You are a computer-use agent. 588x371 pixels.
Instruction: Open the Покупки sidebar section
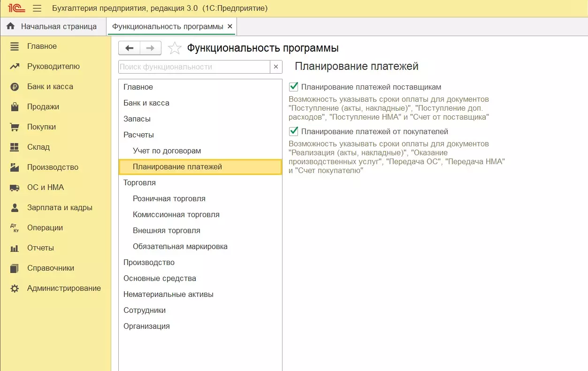point(55,127)
